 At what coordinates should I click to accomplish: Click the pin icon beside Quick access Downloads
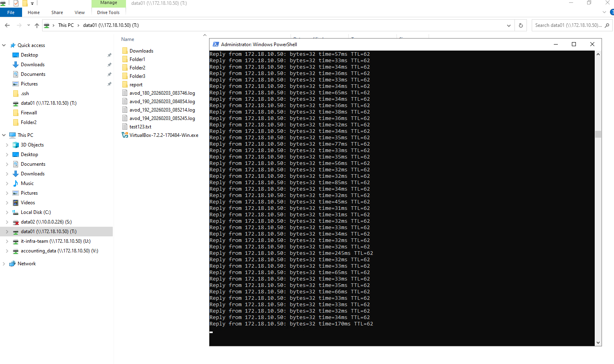click(109, 65)
